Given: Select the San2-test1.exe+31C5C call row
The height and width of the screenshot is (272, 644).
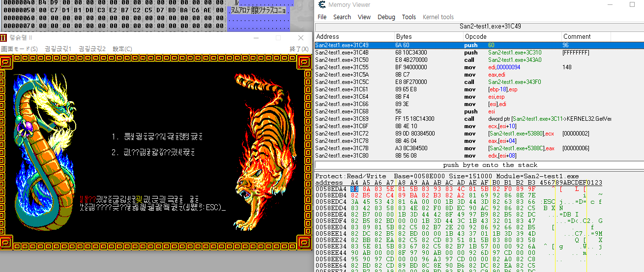Looking at the screenshot, I should [x=479, y=82].
